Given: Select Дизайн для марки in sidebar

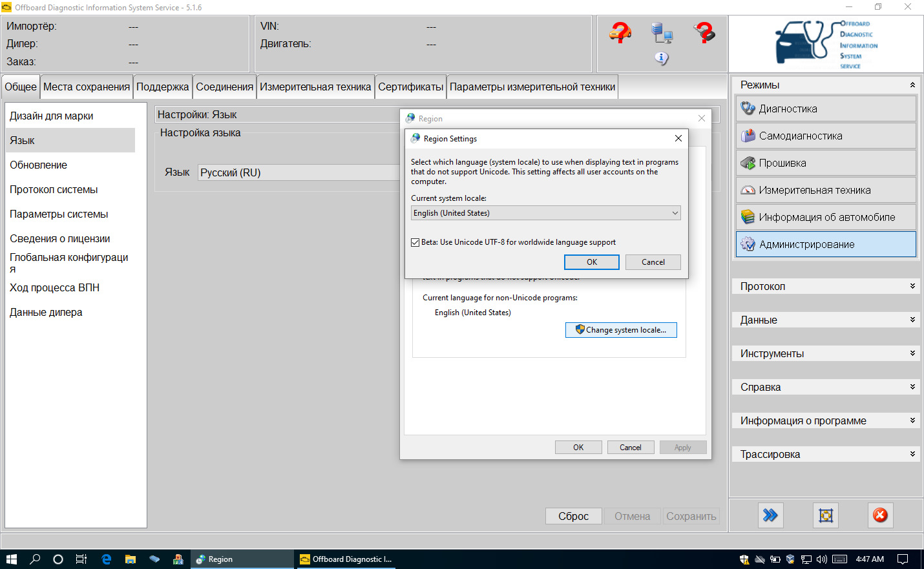Looking at the screenshot, I should point(70,116).
